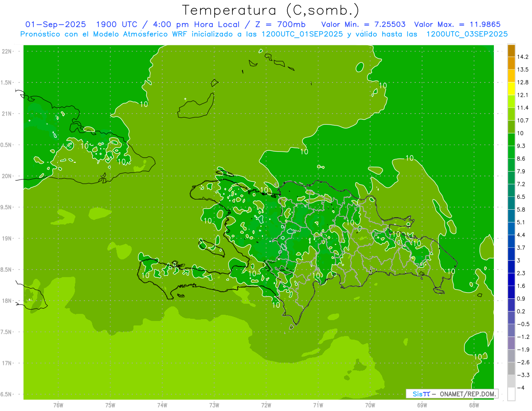Click the purple swatch between -1.2 and -1.9
This screenshot has height=411, width=532.
pos(511,343)
